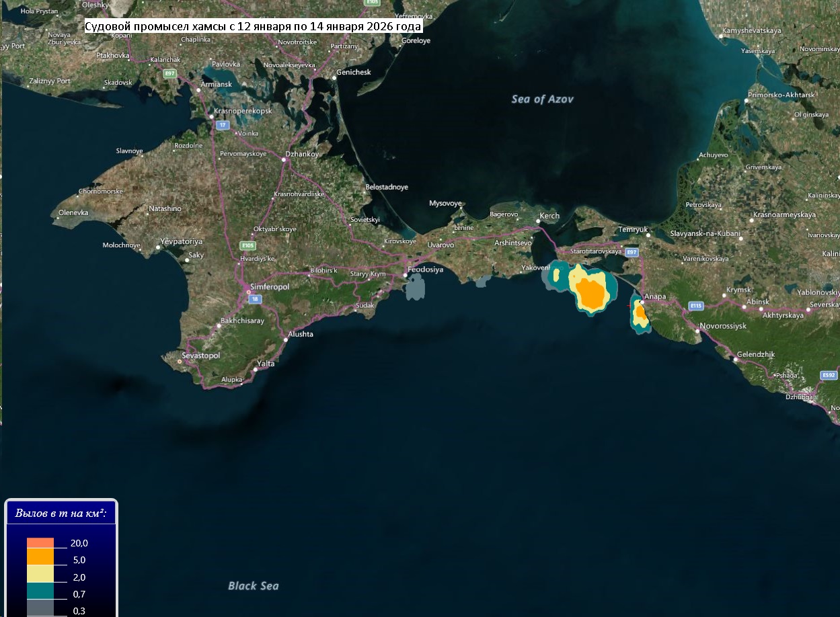Click the legend header "Вылов в т на км²"
The height and width of the screenshot is (617, 840).
coord(61,513)
